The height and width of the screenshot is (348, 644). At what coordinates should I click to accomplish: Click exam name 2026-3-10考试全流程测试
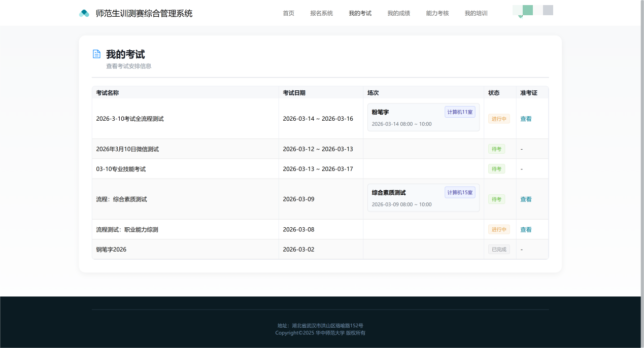130,119
